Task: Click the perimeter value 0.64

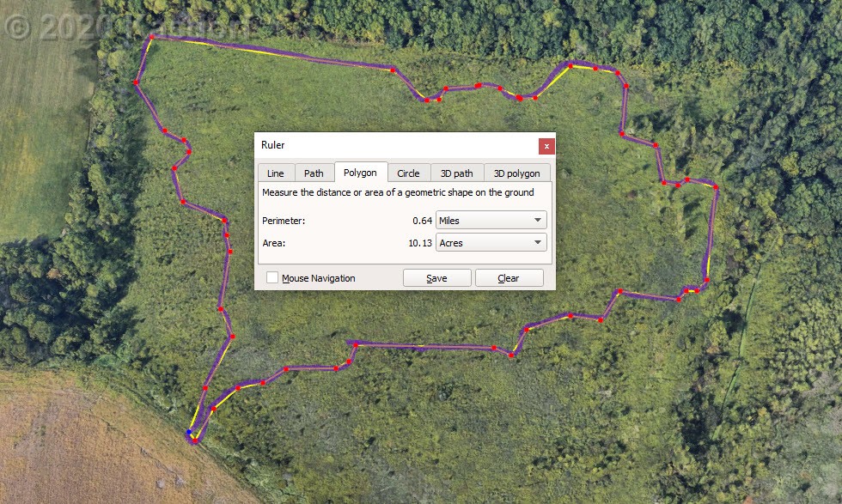Action: 422,221
